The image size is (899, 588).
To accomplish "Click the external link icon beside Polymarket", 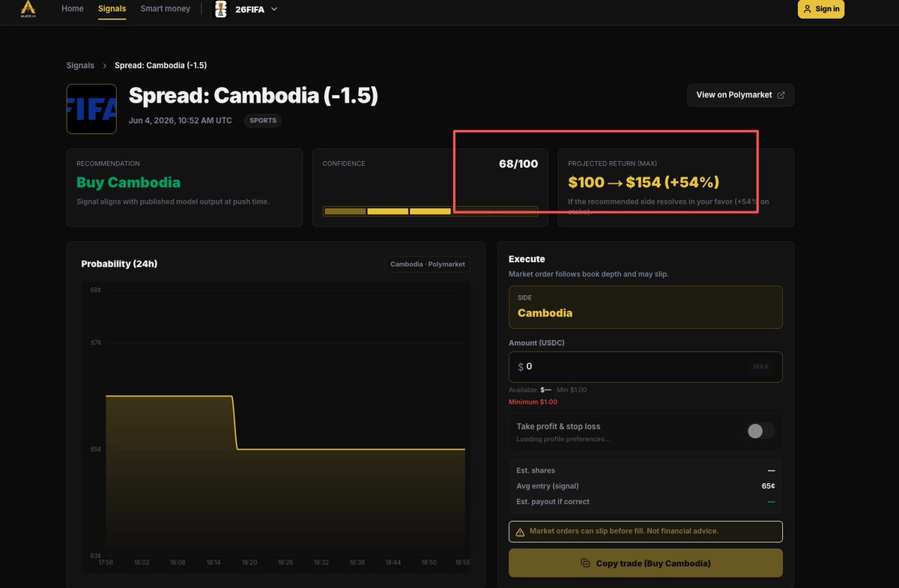I will tap(781, 95).
